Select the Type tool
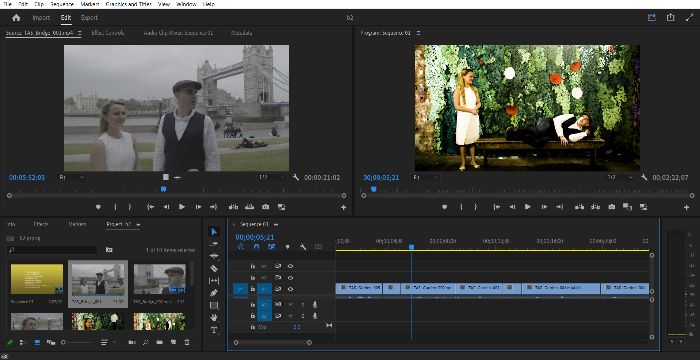Image resolution: width=700 pixels, height=360 pixels. (x=214, y=330)
